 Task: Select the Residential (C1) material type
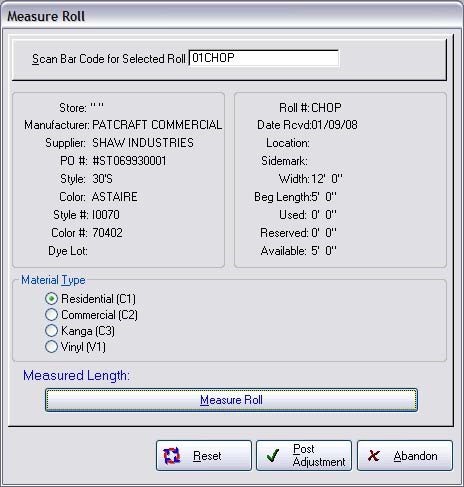[51, 299]
